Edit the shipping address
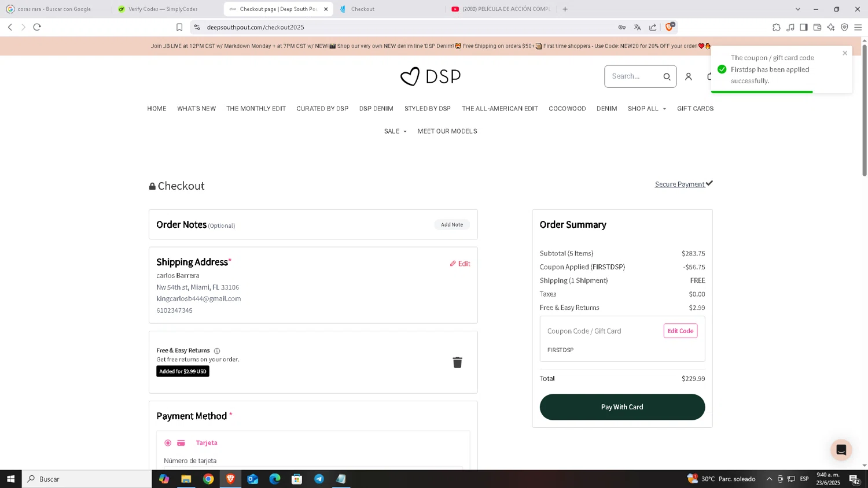Image resolution: width=868 pixels, height=488 pixels. click(460, 264)
